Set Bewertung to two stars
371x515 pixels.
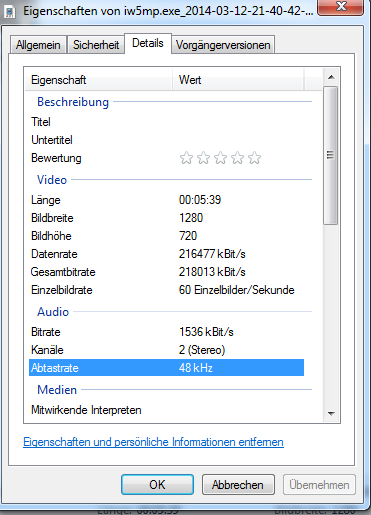[203, 158]
